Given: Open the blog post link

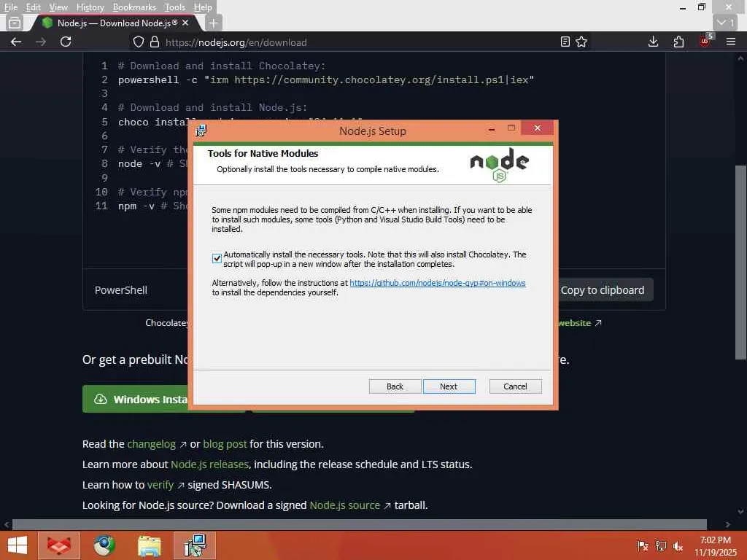Looking at the screenshot, I should pyautogui.click(x=225, y=444).
